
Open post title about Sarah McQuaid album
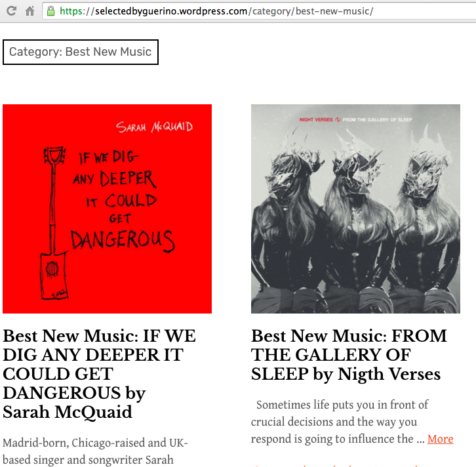coord(99,374)
